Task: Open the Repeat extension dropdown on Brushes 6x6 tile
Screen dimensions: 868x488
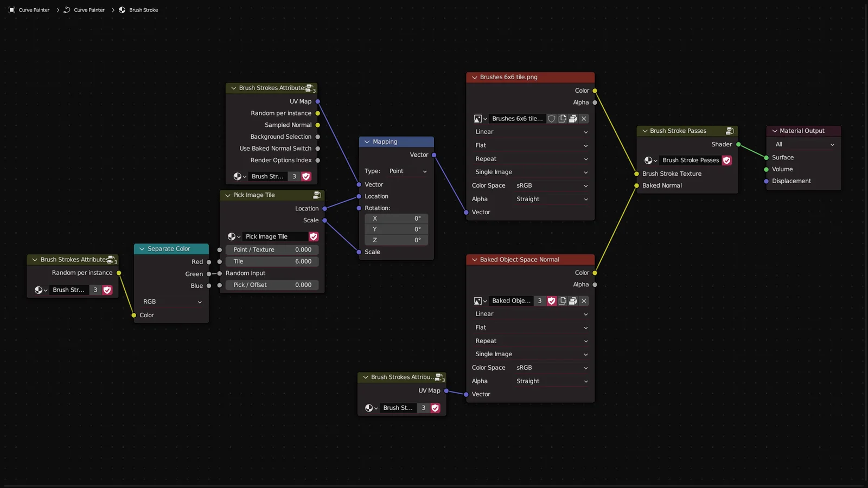Action: [530, 159]
